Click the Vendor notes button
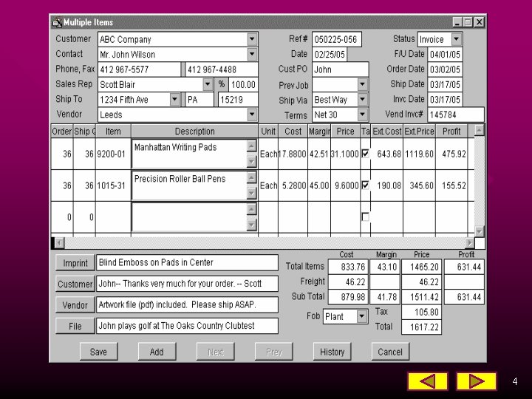532x399 pixels. (x=75, y=305)
